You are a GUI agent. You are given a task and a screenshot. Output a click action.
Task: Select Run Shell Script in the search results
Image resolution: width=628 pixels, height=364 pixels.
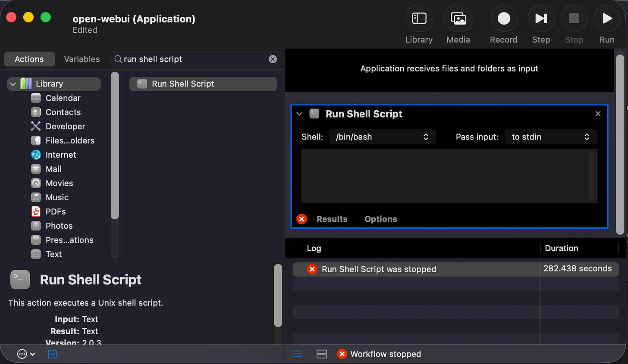click(x=203, y=84)
